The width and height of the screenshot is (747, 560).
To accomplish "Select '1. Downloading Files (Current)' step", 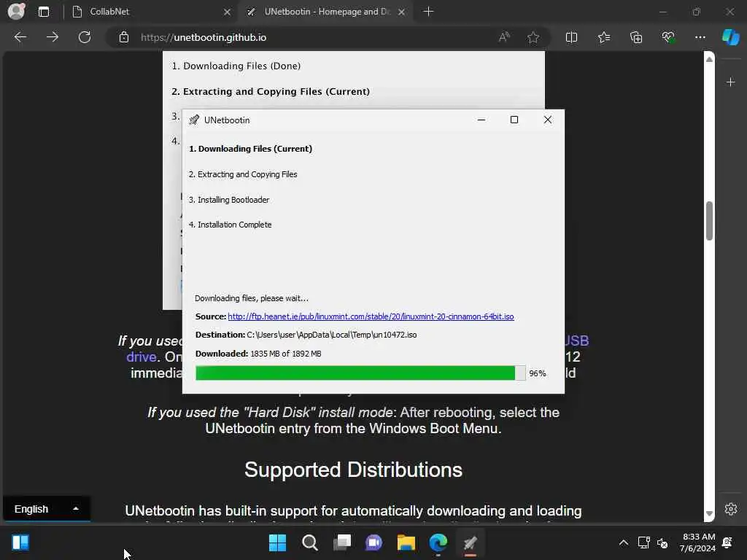I will 251,149.
